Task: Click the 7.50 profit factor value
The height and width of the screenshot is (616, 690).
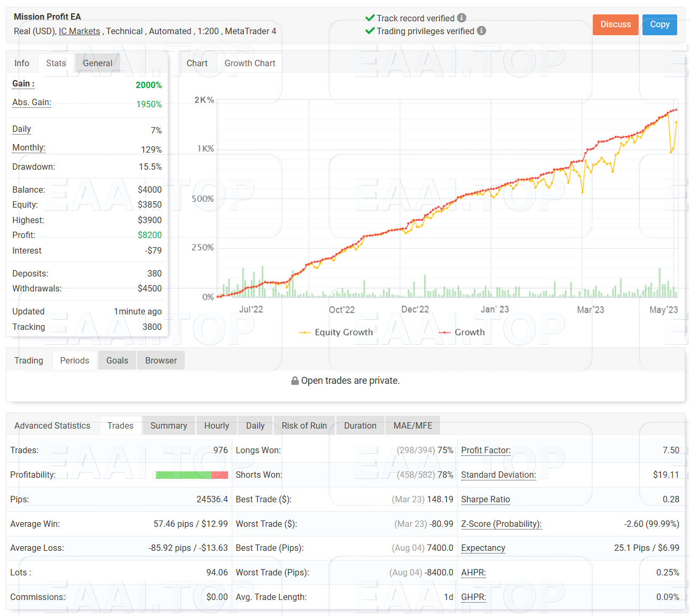Action: point(671,451)
